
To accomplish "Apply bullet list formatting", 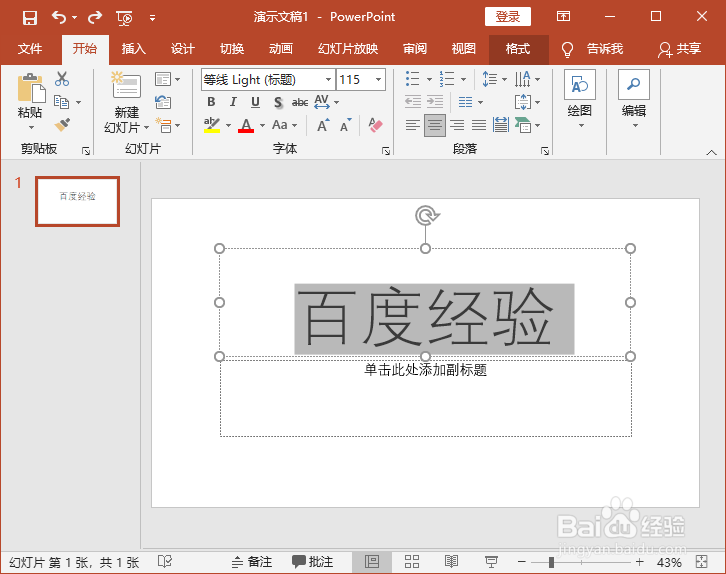I will 413,79.
